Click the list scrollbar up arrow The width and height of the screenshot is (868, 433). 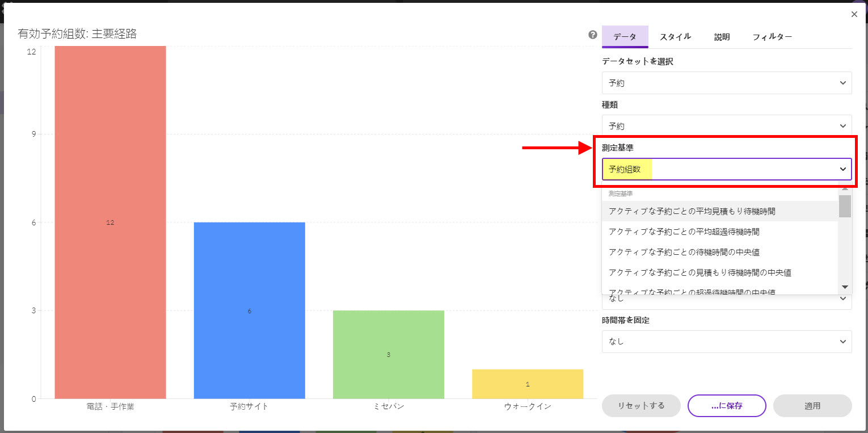tap(845, 188)
